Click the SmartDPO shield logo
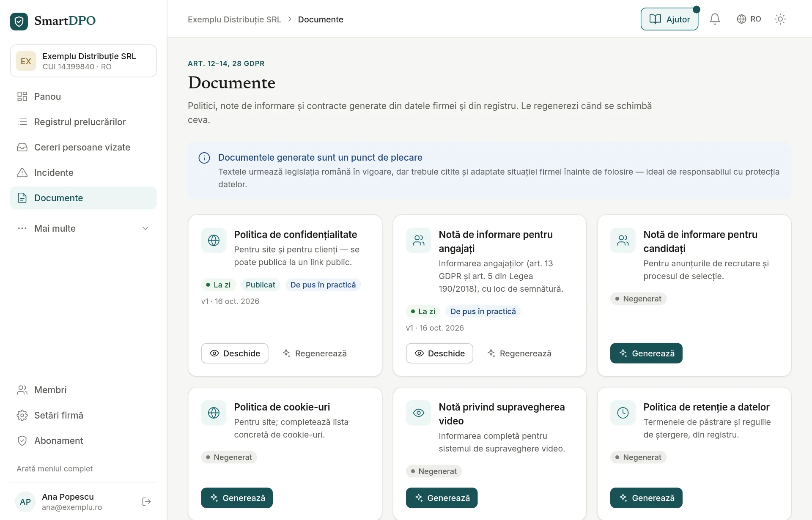812x520 pixels. [19, 21]
